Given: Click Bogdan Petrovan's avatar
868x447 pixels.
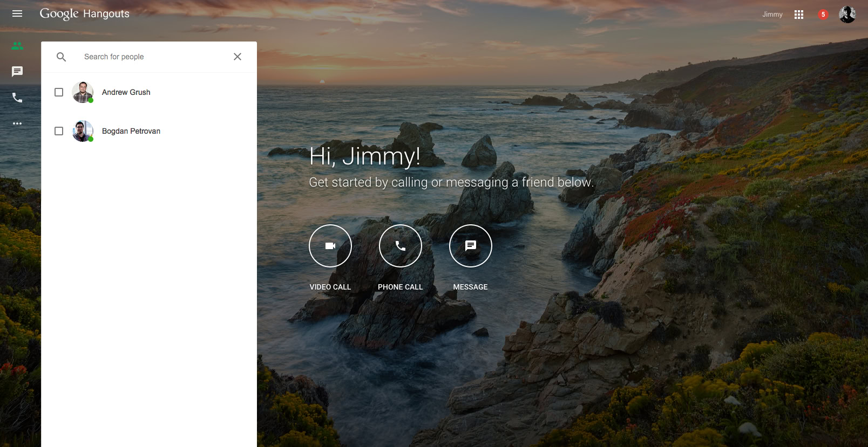Looking at the screenshot, I should click(83, 131).
